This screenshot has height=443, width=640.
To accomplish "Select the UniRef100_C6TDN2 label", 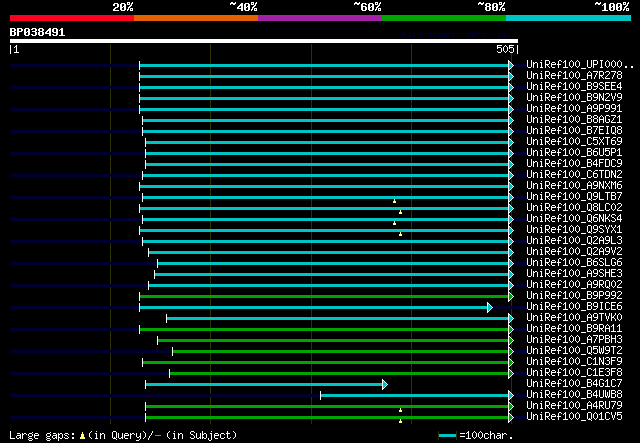I will click(574, 175).
